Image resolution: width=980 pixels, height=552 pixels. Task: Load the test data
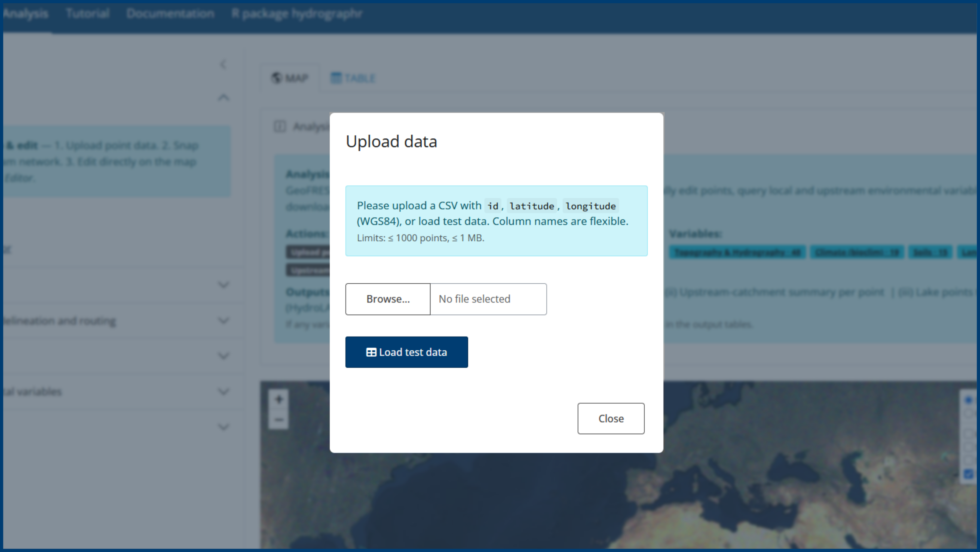pyautogui.click(x=406, y=352)
